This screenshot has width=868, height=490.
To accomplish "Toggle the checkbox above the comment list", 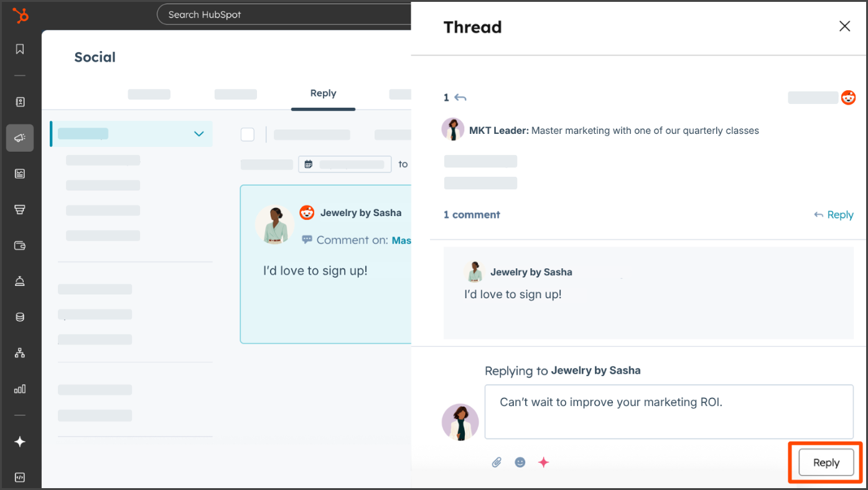I will [247, 134].
